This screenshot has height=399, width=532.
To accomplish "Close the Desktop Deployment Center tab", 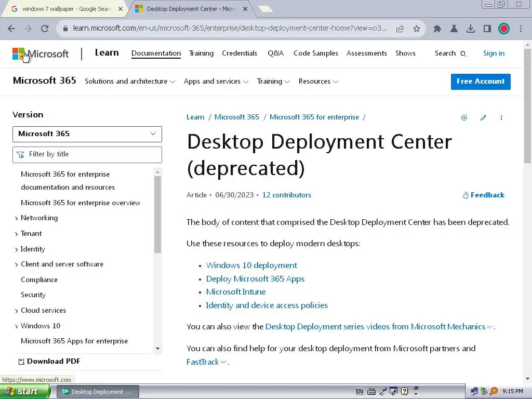I will [x=245, y=9].
